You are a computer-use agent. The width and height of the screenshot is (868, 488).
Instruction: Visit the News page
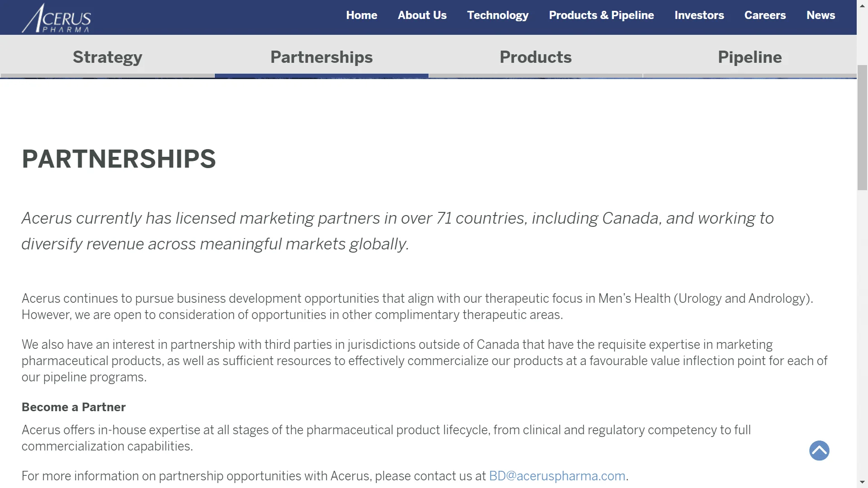click(x=821, y=15)
